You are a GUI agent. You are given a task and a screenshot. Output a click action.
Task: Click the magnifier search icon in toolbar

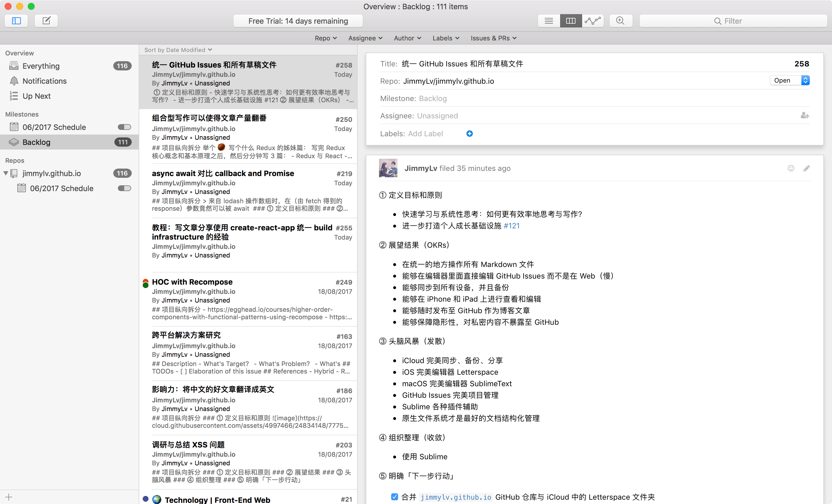(x=620, y=21)
